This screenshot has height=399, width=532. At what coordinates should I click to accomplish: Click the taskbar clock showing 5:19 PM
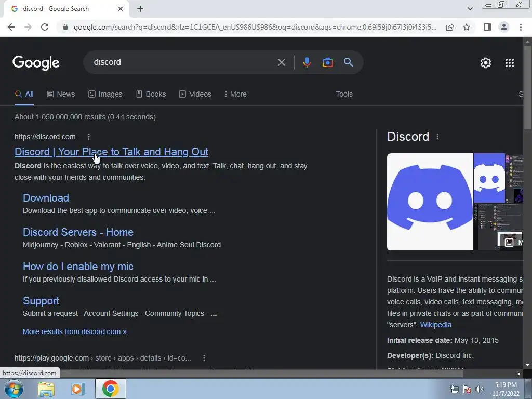(x=506, y=389)
